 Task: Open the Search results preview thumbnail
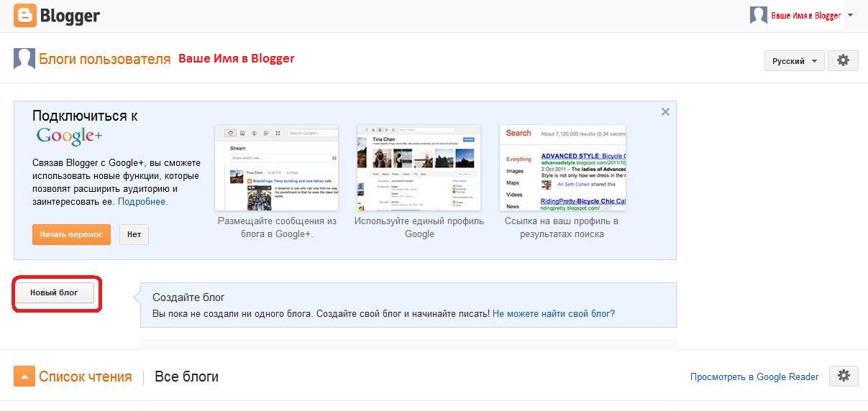562,168
